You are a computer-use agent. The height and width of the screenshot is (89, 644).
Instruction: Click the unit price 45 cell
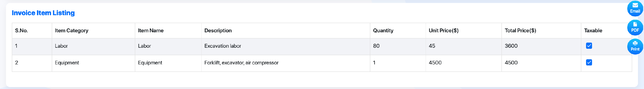tap(464, 47)
